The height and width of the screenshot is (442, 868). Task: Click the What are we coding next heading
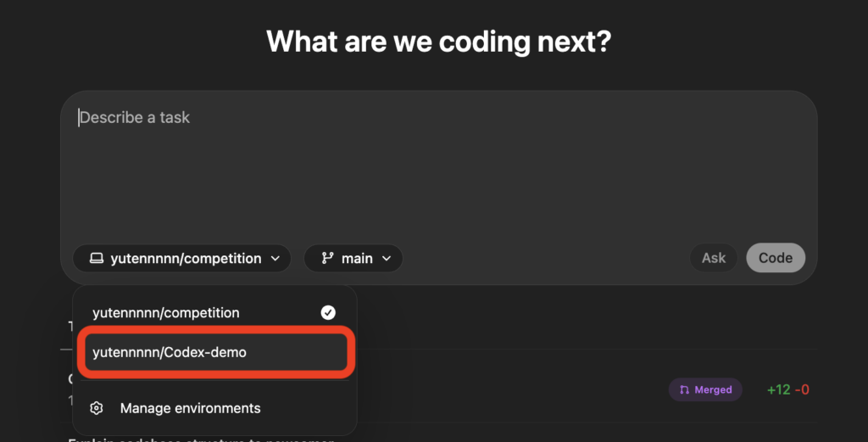click(x=438, y=42)
